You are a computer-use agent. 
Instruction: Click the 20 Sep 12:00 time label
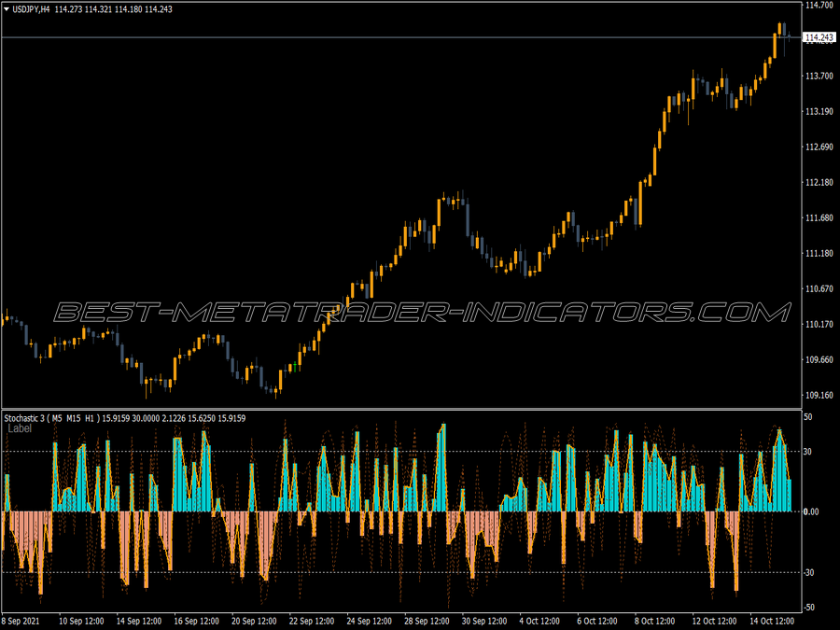(254, 621)
